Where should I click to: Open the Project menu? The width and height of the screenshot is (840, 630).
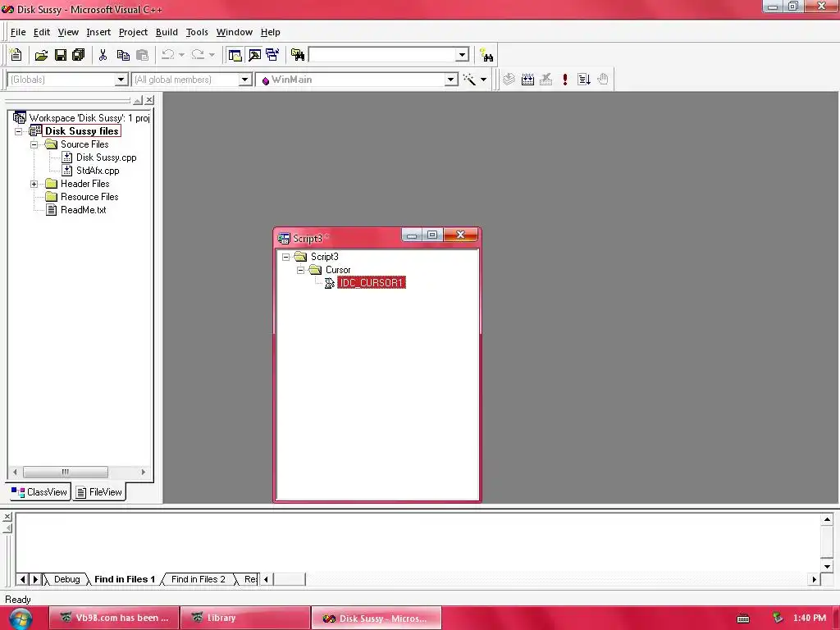pos(133,32)
